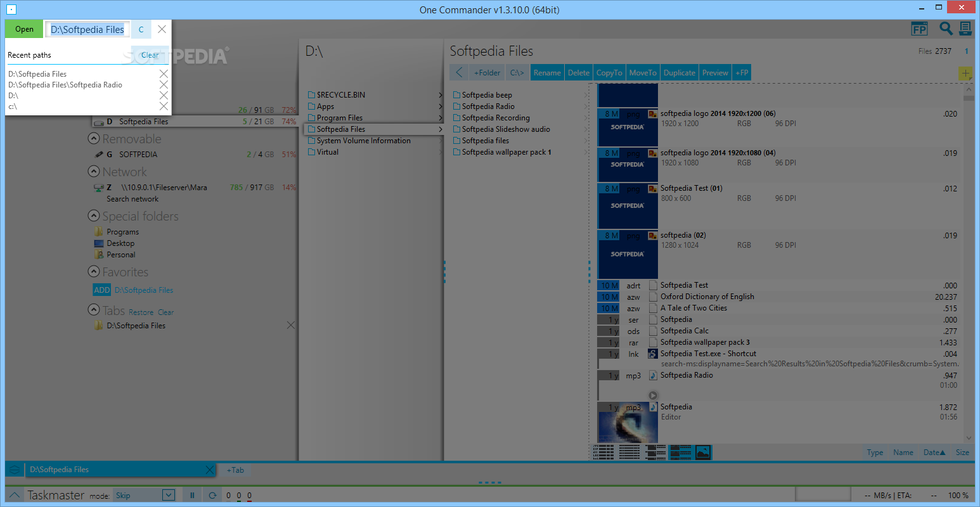Clear the recent paths list
This screenshot has height=507, width=980.
tap(150, 55)
